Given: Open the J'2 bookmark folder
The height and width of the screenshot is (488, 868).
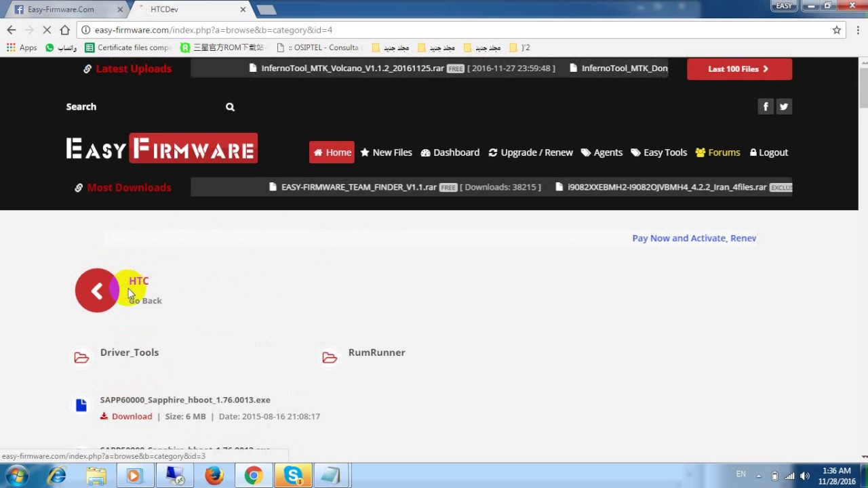Looking at the screenshot, I should coord(519,47).
